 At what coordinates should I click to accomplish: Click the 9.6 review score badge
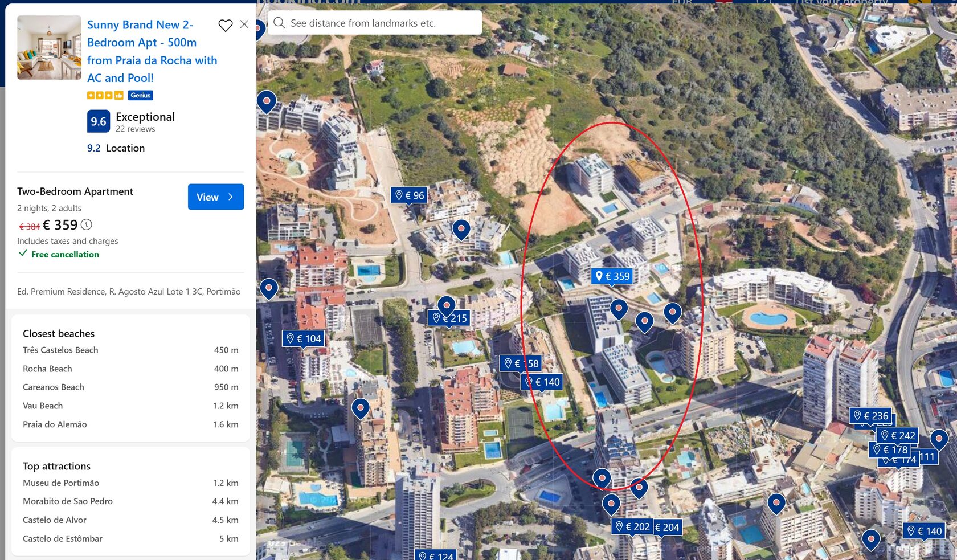coord(99,121)
